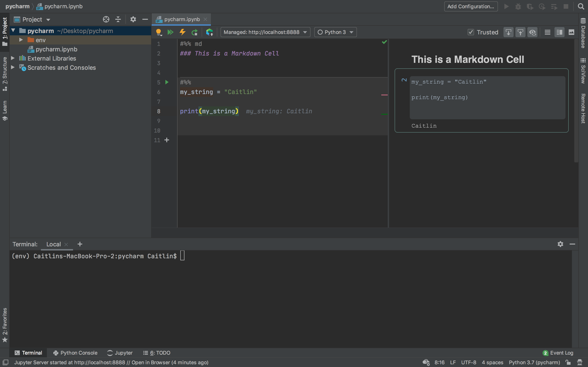Click the green run arrow beside line 5
Viewport: 588px width, 367px height.
click(x=167, y=82)
